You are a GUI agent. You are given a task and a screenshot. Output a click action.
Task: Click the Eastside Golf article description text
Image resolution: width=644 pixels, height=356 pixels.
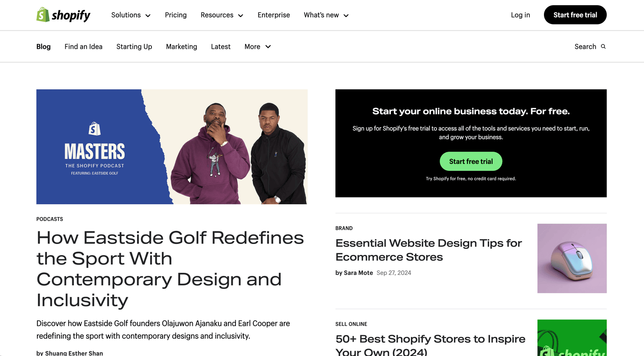(163, 330)
